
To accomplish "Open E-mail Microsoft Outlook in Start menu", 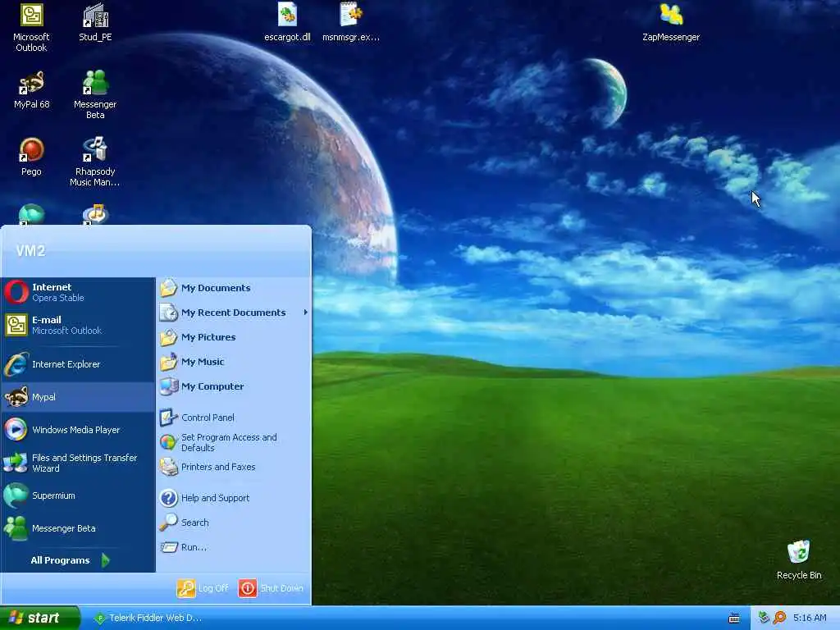I will point(78,325).
